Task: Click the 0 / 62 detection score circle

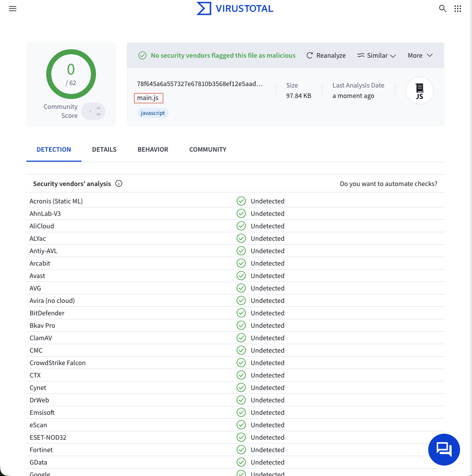Action: click(71, 74)
